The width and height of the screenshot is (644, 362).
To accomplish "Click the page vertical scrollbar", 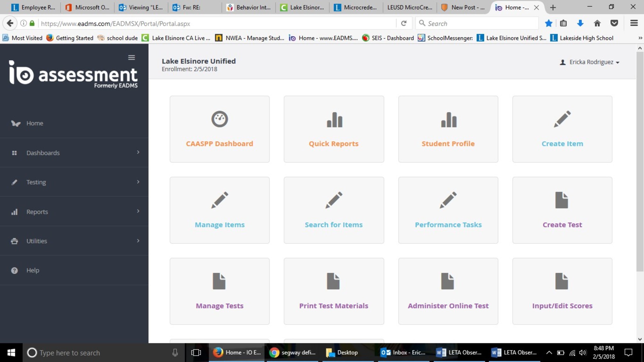I will point(640,160).
